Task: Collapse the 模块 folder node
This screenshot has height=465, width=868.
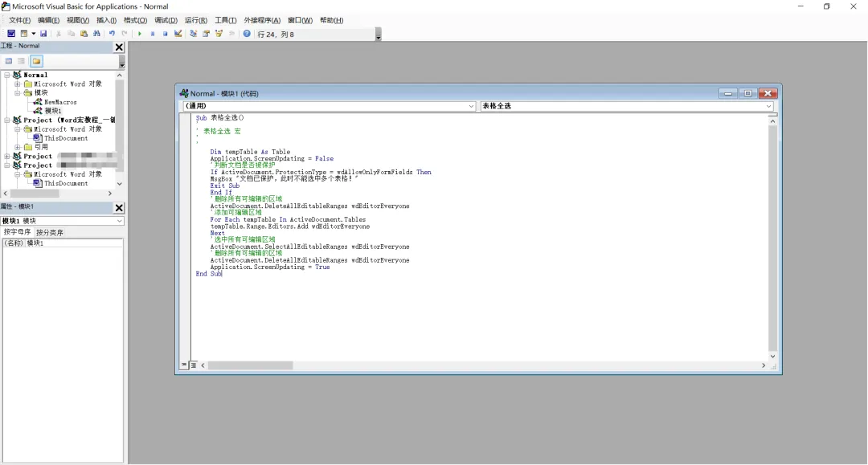Action: (17, 93)
